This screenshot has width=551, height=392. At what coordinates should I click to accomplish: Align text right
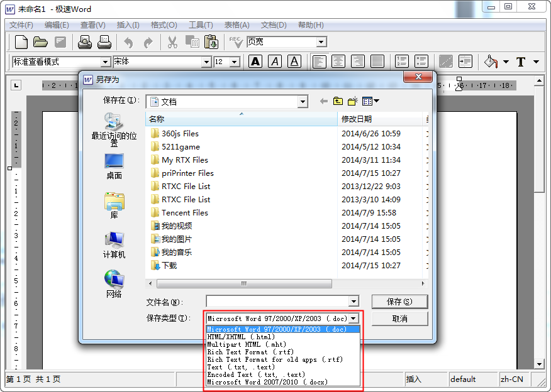pos(358,62)
